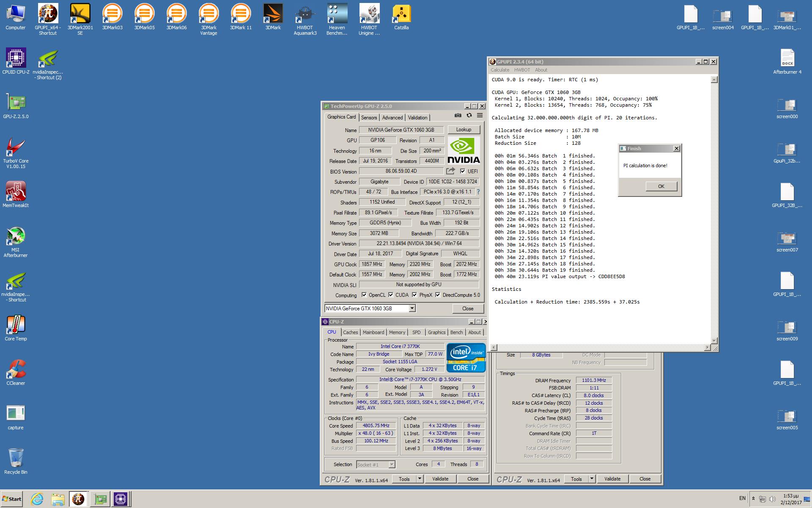Open the Bench tab in CPU-Z
This screenshot has height=508, width=812.
coord(456,332)
